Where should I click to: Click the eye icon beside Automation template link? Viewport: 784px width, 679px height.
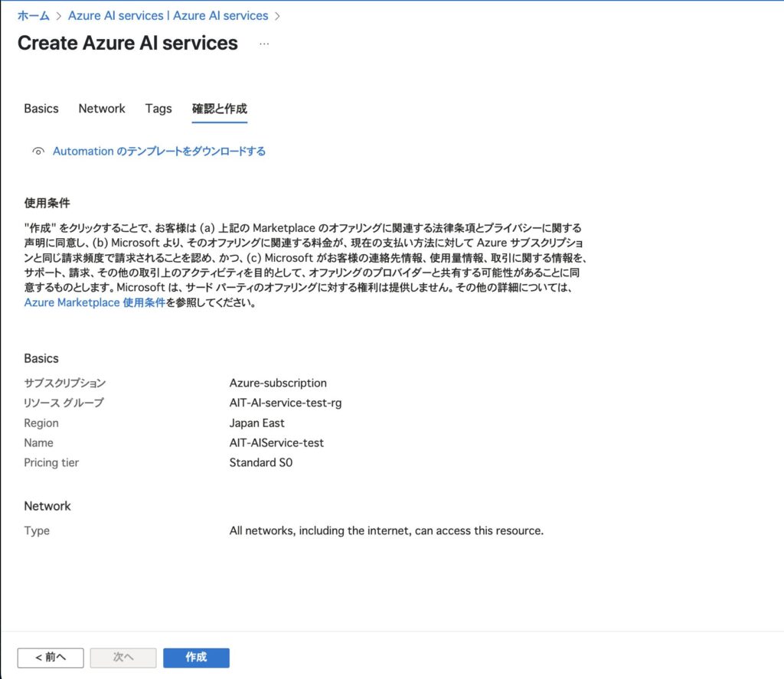(x=38, y=151)
